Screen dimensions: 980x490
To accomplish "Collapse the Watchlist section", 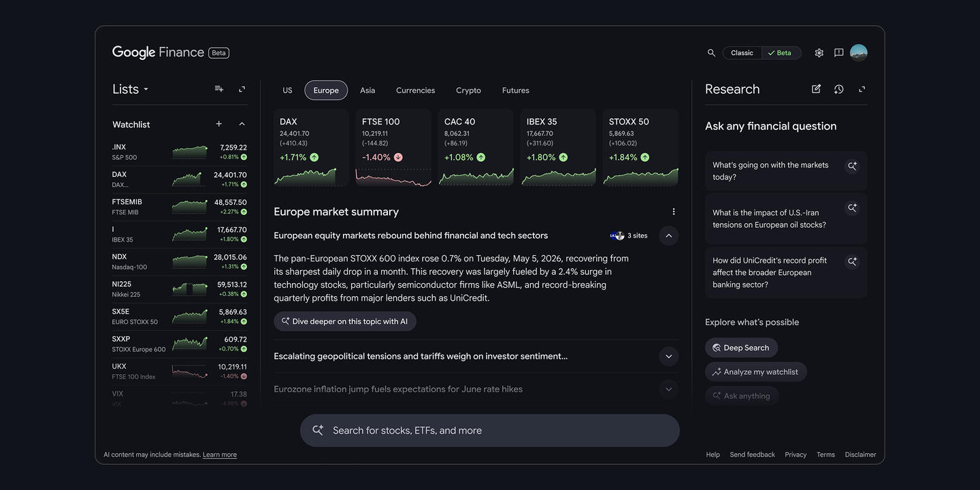I will 242,124.
